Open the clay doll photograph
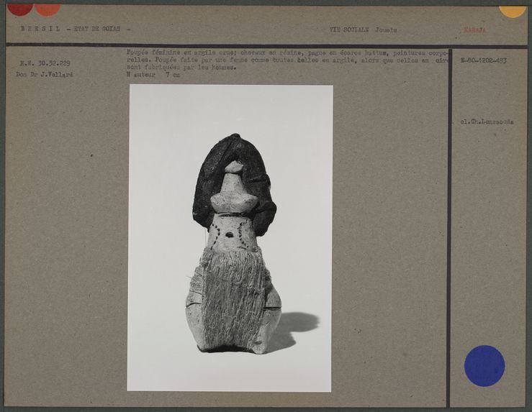Image resolution: width=532 pixels, height=412 pixels. coord(230,237)
